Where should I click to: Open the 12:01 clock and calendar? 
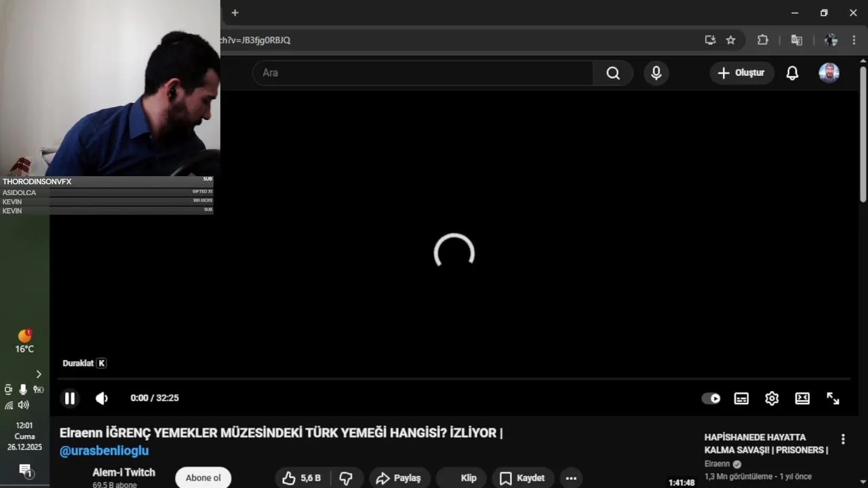[x=24, y=436]
